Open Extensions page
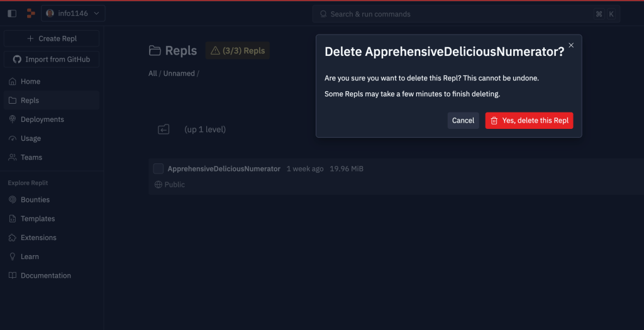This screenshot has height=330, width=644. click(52, 238)
